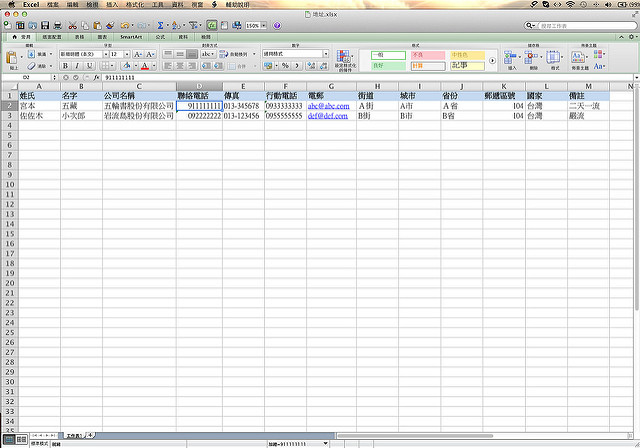
Task: Open the zoom 150% dropdown
Action: (263, 25)
